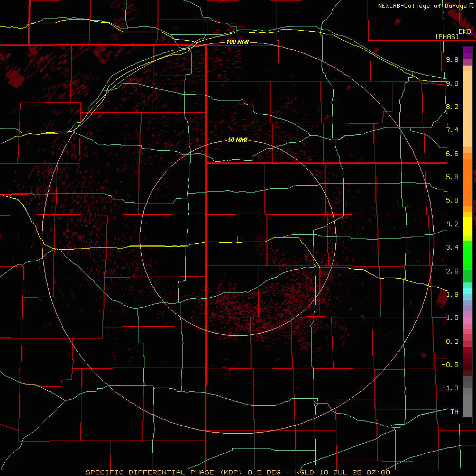Click the -0.5 scale value

tap(450, 365)
